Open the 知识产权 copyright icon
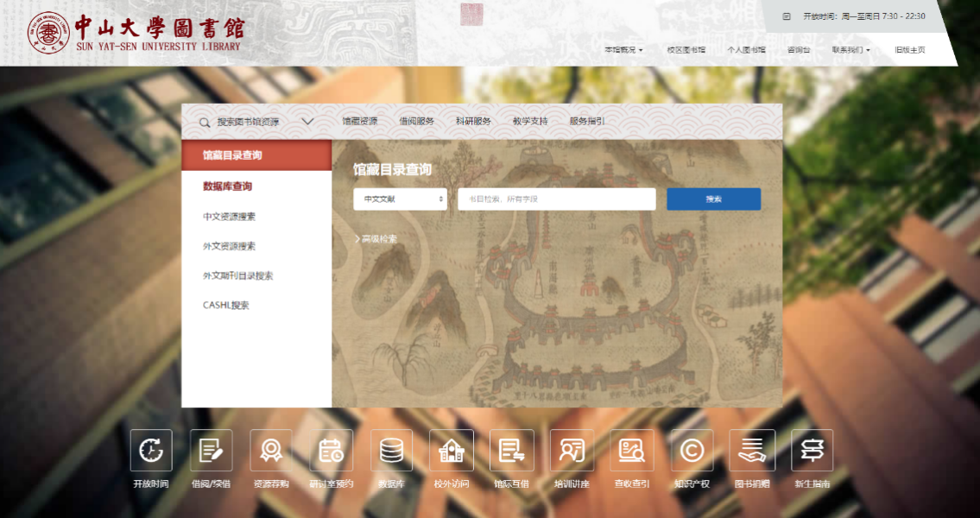Viewport: 980px width, 518px height. (x=692, y=450)
